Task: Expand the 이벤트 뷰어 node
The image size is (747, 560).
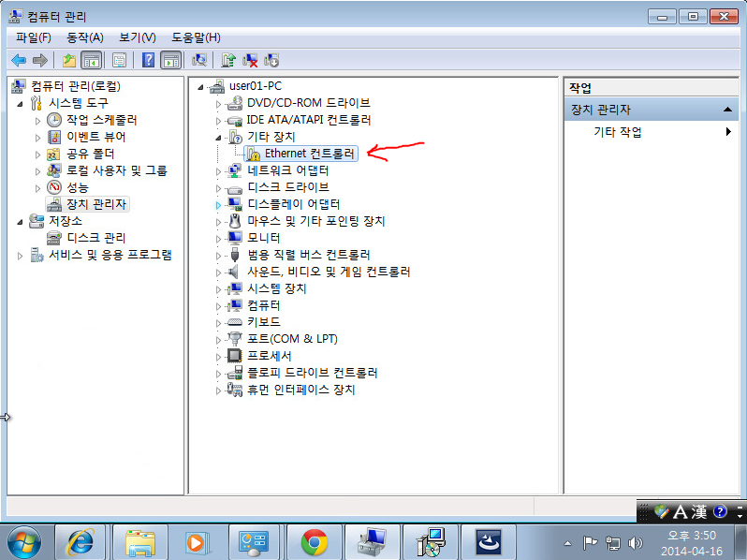Action: 37,138
